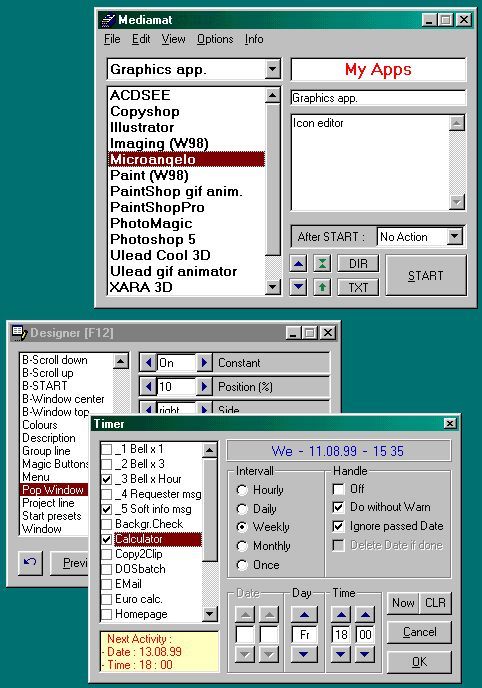The image size is (482, 688).
Task: Click the START button
Action: click(x=425, y=276)
